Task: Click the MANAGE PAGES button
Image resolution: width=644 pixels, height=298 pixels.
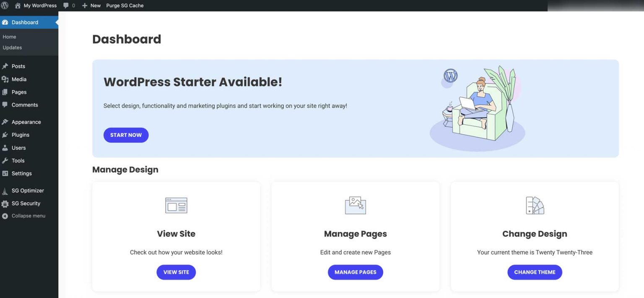Action: (x=355, y=272)
